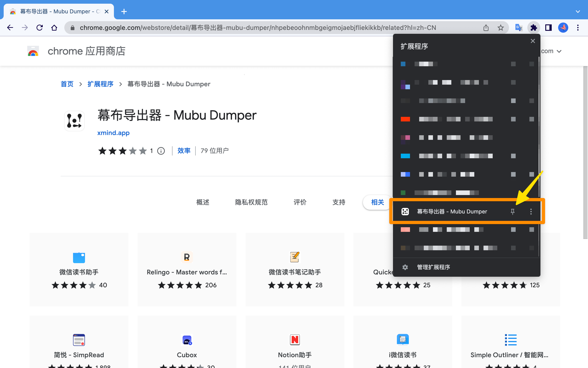Go to 扩展程序 breadcrumb link
Screen dimensions: 588x368
(100, 84)
